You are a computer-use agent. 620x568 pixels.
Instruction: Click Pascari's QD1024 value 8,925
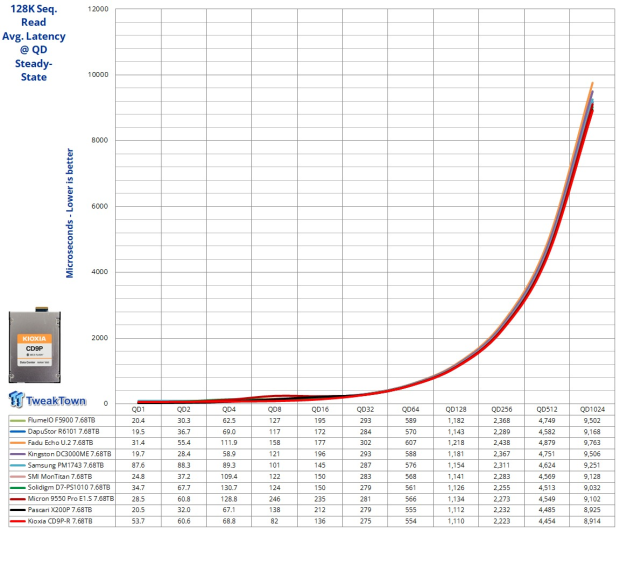(592, 510)
